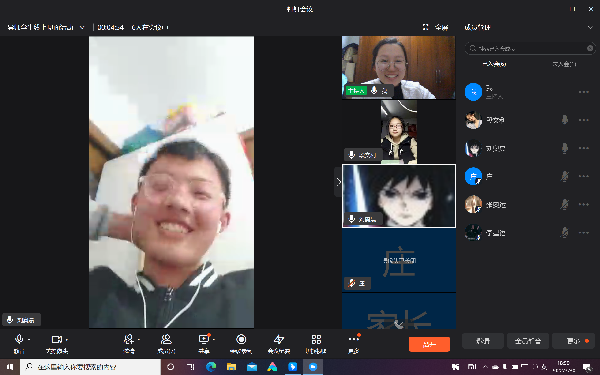Click the share screen monitor icon
The height and width of the screenshot is (375, 600).
(x=204, y=339)
